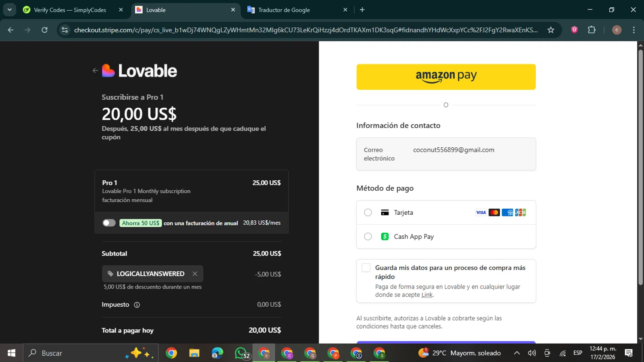Check the Guarda mis datos checkbox

pyautogui.click(x=366, y=268)
